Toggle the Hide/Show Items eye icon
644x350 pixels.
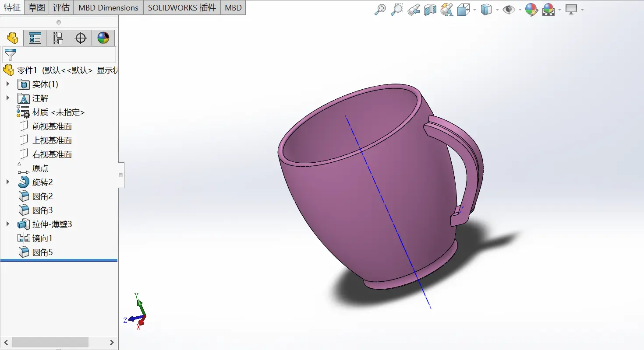tap(509, 10)
